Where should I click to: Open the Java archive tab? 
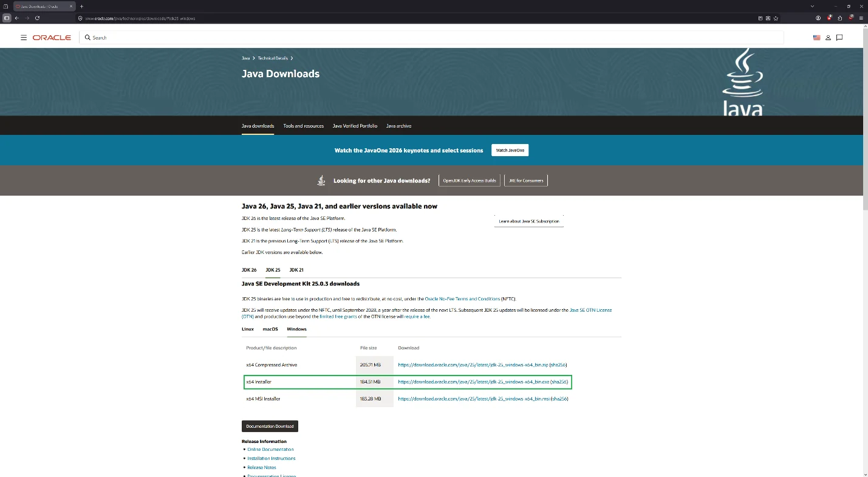pyautogui.click(x=398, y=126)
